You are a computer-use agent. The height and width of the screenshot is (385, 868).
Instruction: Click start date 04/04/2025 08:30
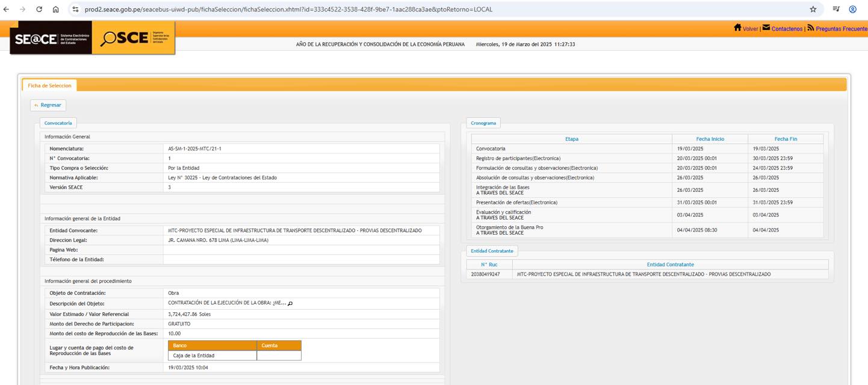coord(696,230)
